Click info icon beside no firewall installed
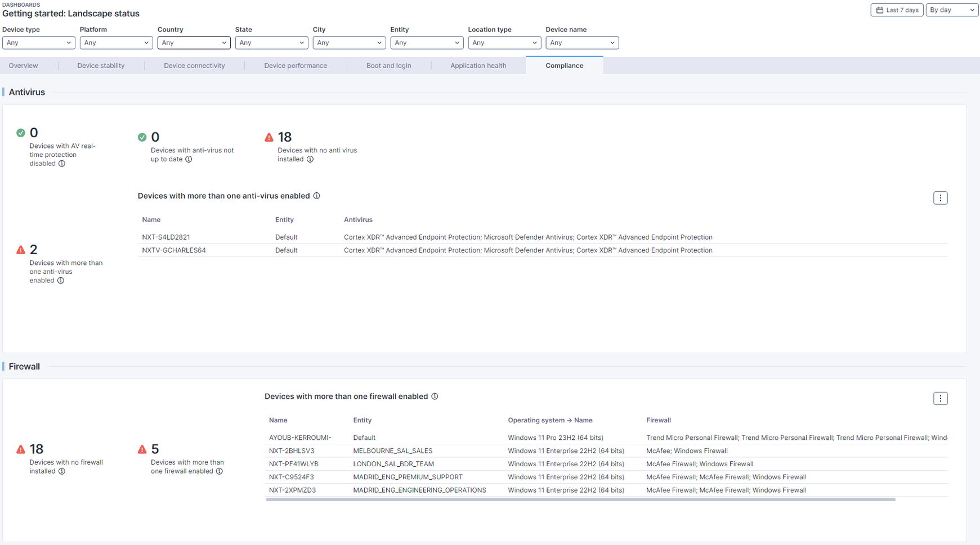 tap(62, 471)
